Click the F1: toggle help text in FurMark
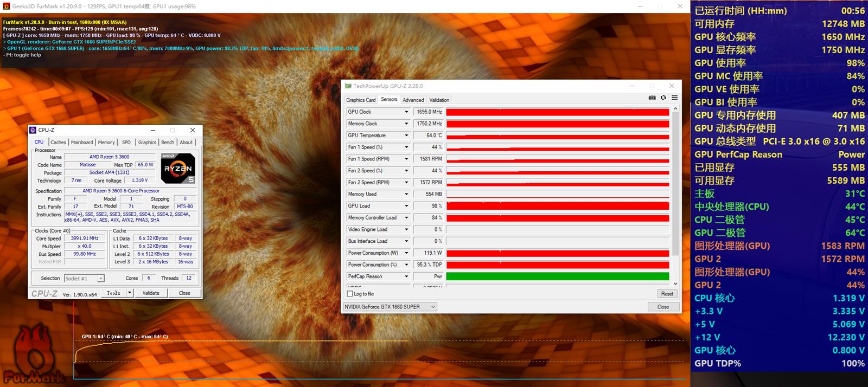Viewport: 868px width, 387px height. pyautogui.click(x=22, y=55)
